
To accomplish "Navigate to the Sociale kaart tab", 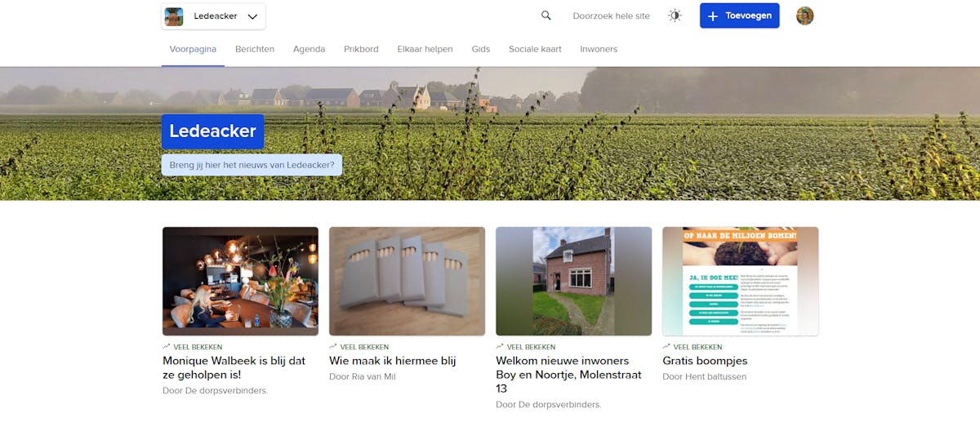I will pos(535,49).
